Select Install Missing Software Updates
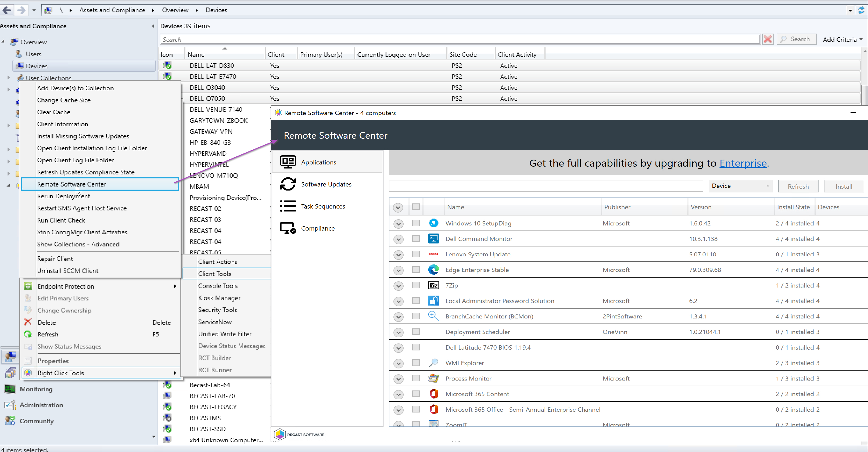 (x=83, y=136)
